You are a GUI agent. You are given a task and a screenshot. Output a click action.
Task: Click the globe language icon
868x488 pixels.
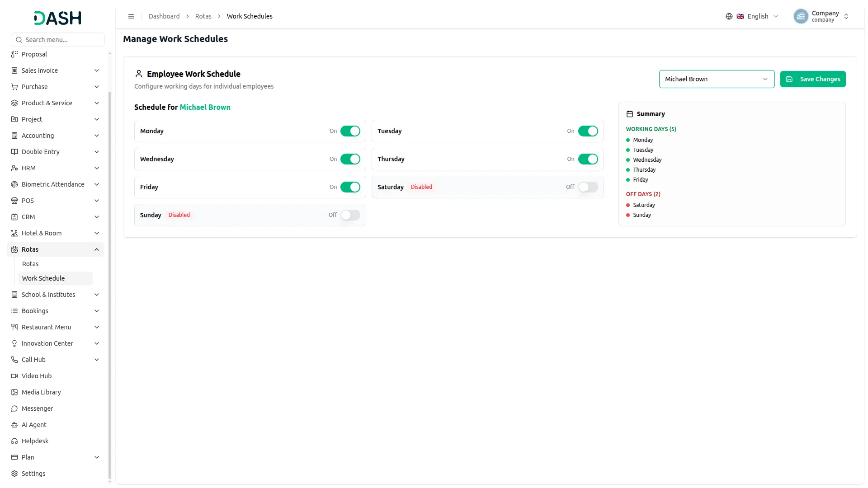coord(729,16)
